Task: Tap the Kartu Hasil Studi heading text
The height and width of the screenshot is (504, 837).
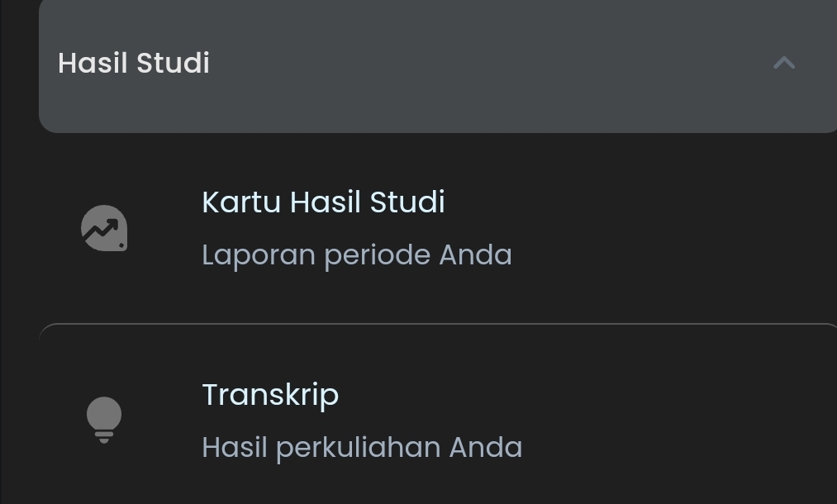Action: [x=323, y=202]
